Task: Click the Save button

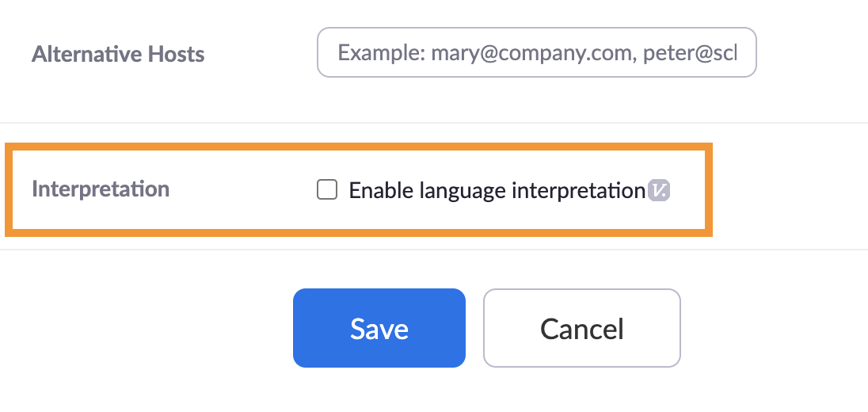Action: [379, 328]
